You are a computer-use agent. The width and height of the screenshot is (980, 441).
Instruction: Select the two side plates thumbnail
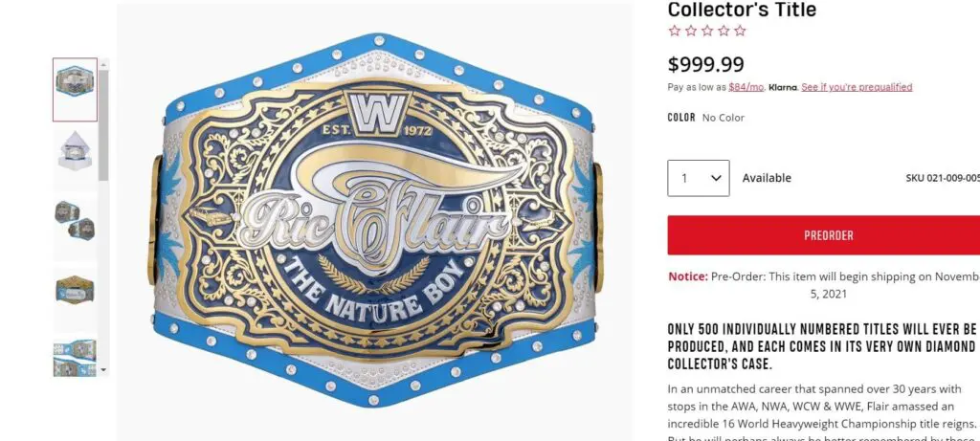[75, 221]
